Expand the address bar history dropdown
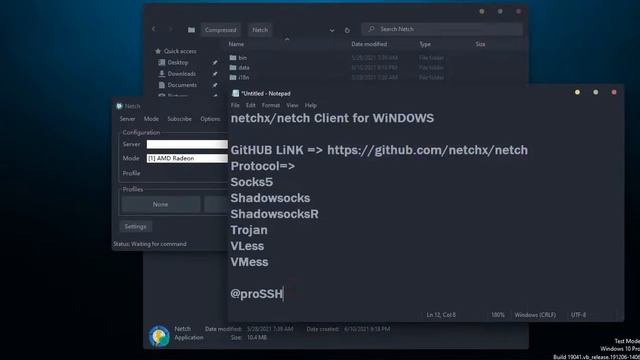 pyautogui.click(x=332, y=30)
